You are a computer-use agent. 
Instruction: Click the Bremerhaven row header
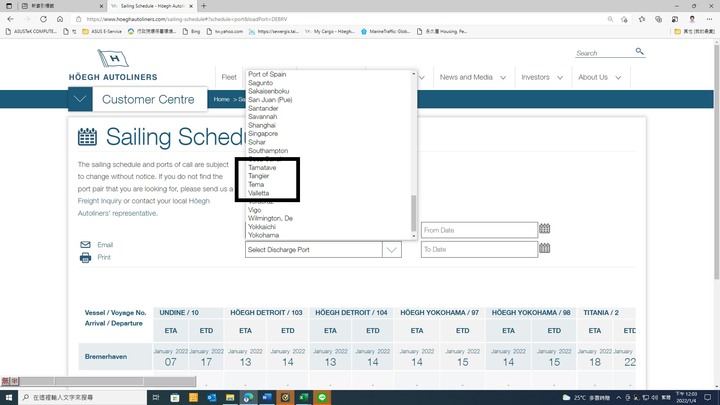[x=115, y=356]
